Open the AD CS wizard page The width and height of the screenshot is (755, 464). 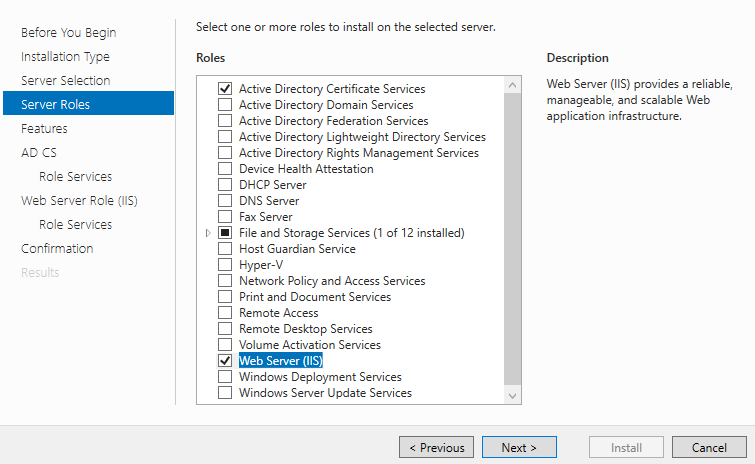39,153
